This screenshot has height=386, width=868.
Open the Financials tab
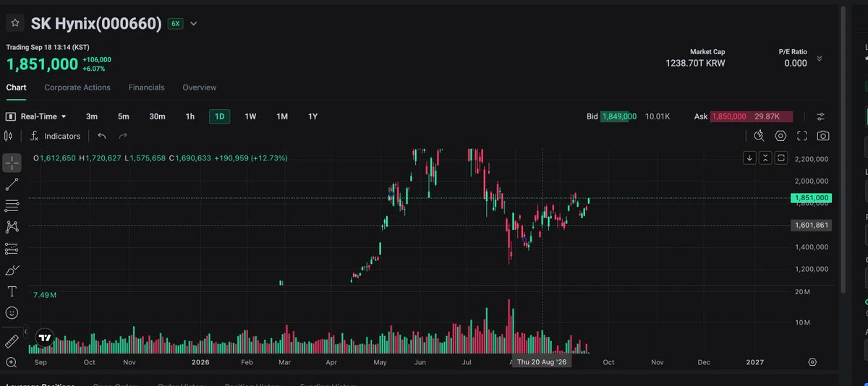click(x=147, y=87)
